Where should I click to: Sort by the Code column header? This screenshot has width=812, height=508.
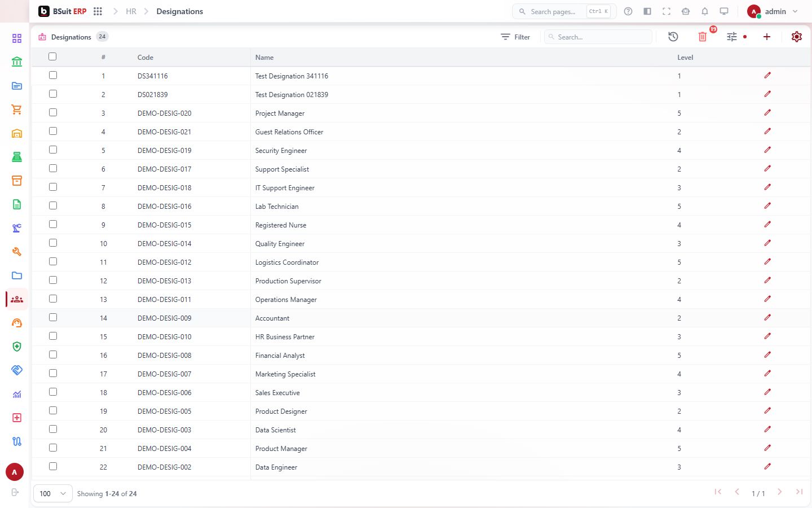pyautogui.click(x=145, y=58)
